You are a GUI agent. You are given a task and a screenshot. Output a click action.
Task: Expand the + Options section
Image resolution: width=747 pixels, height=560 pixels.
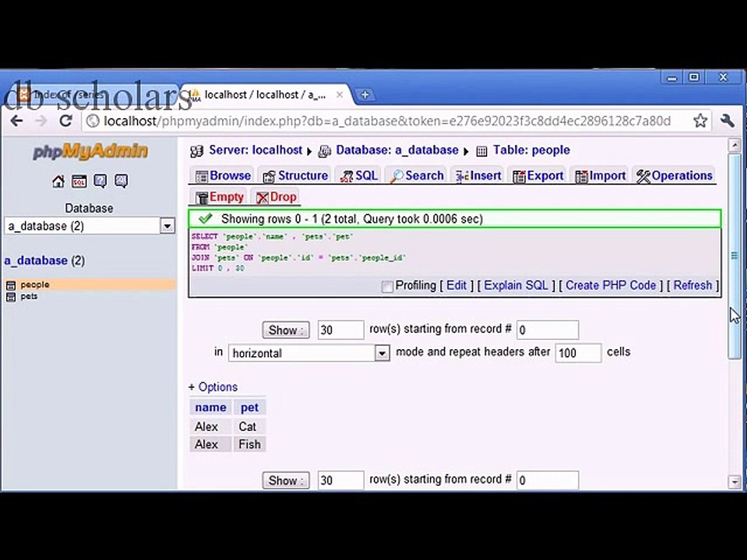coord(213,387)
